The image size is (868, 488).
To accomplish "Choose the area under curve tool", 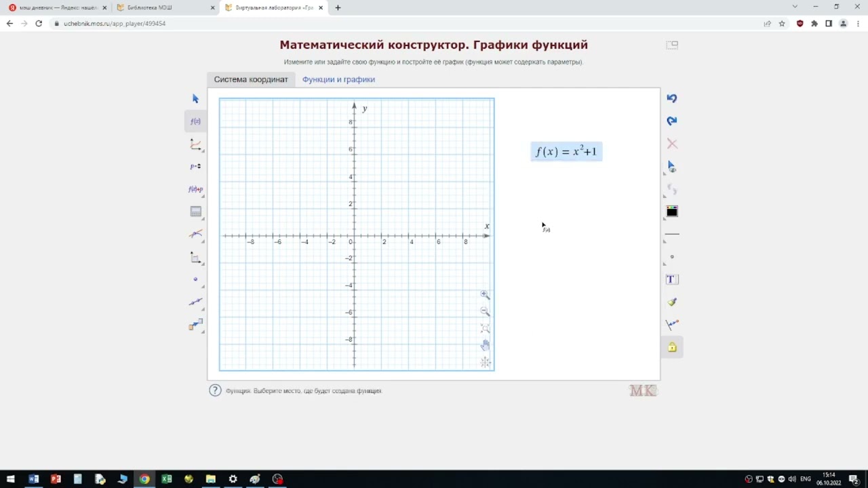I will pos(196,257).
